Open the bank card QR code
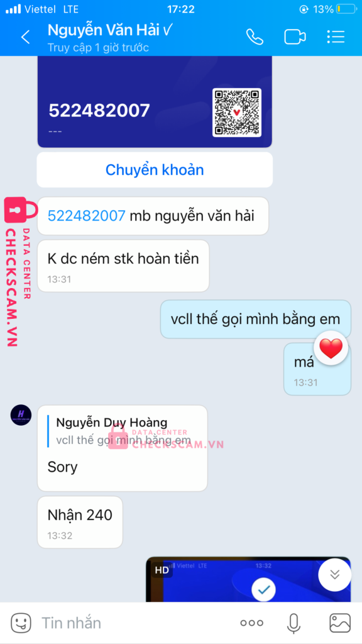This screenshot has width=362, height=644. [x=237, y=112]
